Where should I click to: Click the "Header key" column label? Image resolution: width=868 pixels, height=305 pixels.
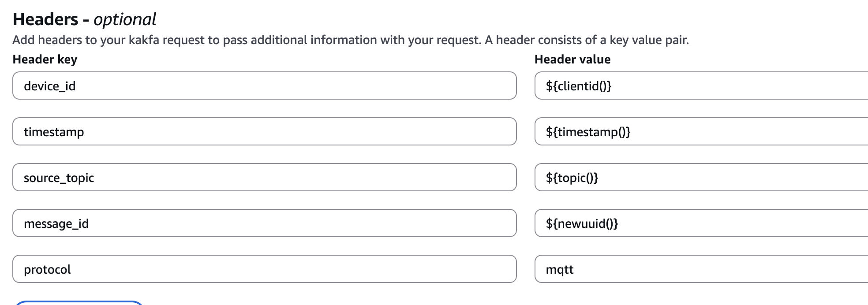point(45,60)
